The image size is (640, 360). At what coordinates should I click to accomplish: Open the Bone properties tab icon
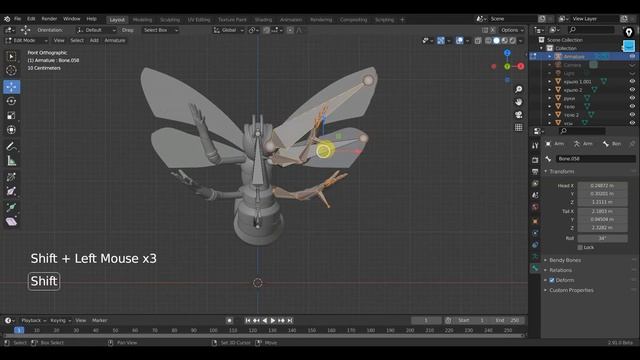pyautogui.click(x=535, y=268)
